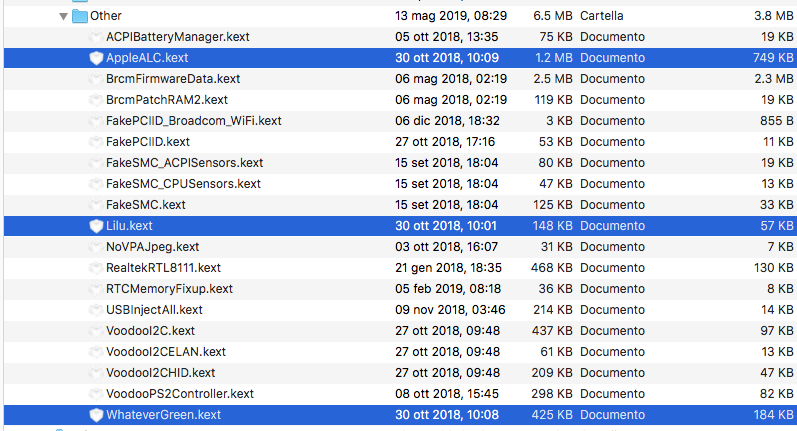Click the BrcmPatchRAM2.kext file icon
This screenshot has height=431, width=797.
[96, 100]
